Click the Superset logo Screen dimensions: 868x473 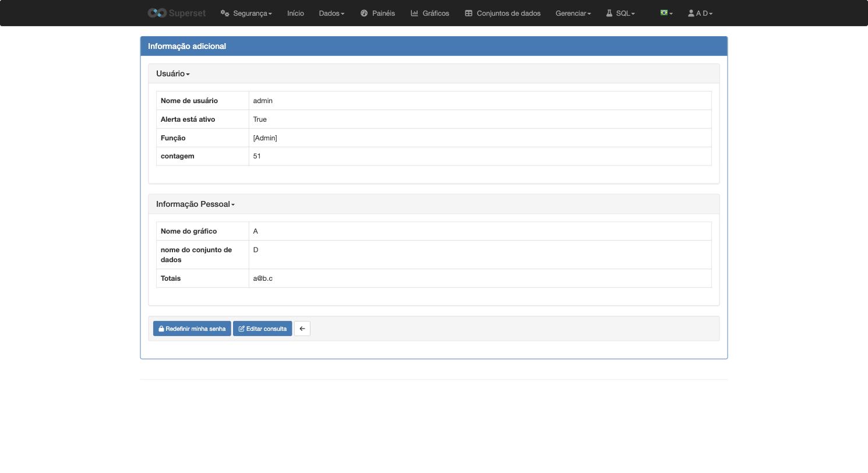177,13
